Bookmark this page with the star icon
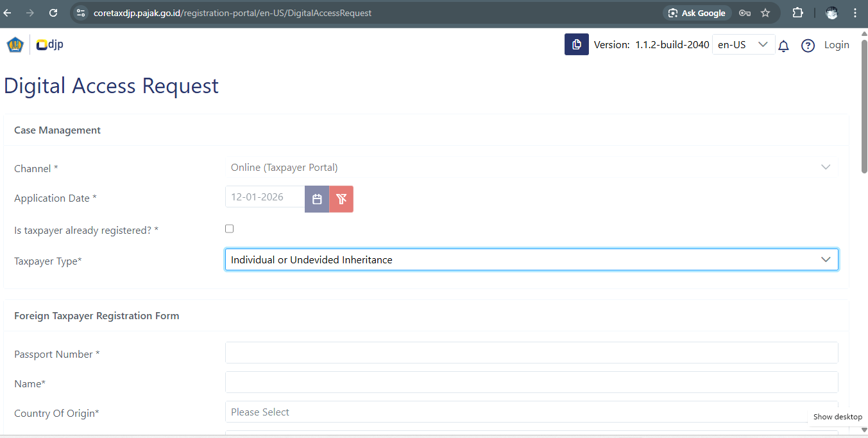Image resolution: width=868 pixels, height=438 pixels. coord(765,13)
